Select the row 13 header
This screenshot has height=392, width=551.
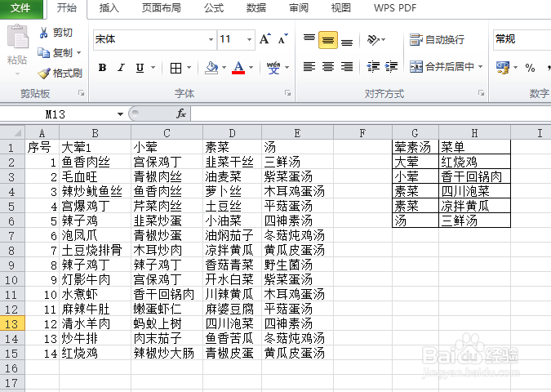click(12, 323)
